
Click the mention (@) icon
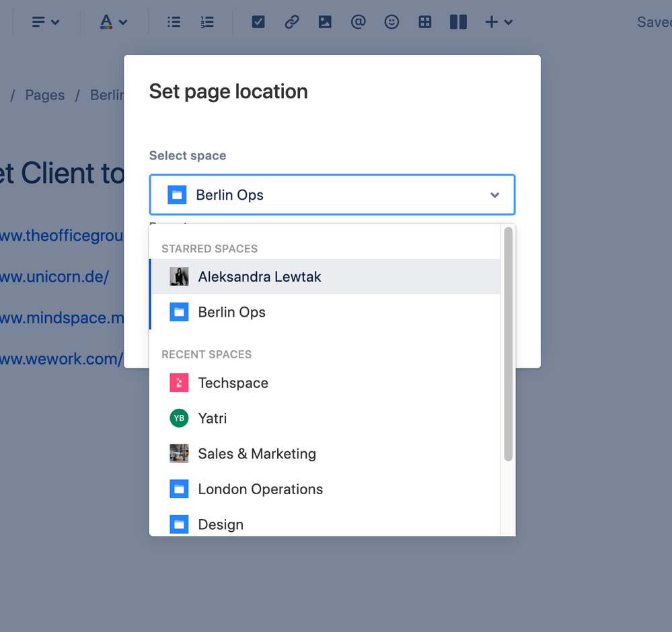coord(359,22)
